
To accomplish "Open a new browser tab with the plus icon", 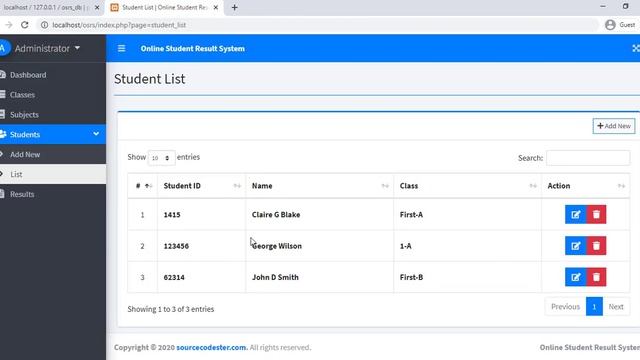I will click(x=234, y=7).
